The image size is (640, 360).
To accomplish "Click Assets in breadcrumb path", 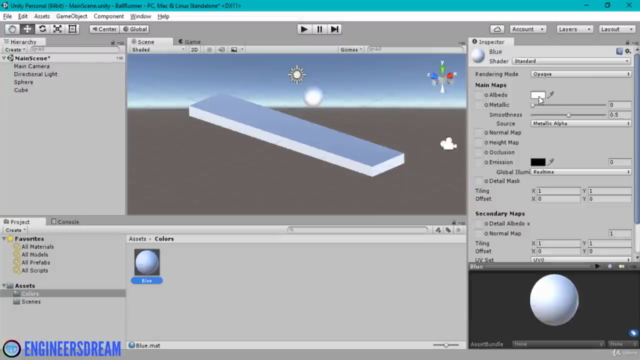I will click(x=138, y=239).
